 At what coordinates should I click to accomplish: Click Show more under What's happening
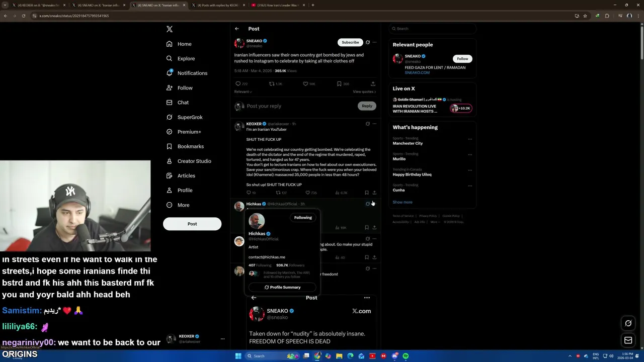tap(403, 202)
